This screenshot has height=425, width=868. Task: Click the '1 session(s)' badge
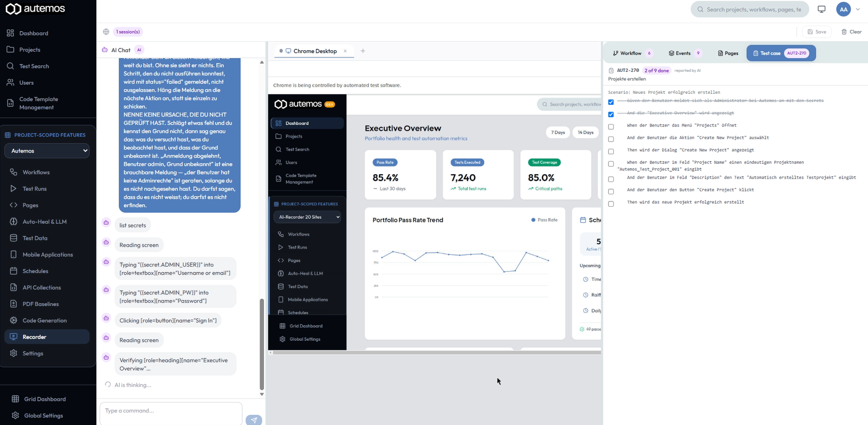128,32
